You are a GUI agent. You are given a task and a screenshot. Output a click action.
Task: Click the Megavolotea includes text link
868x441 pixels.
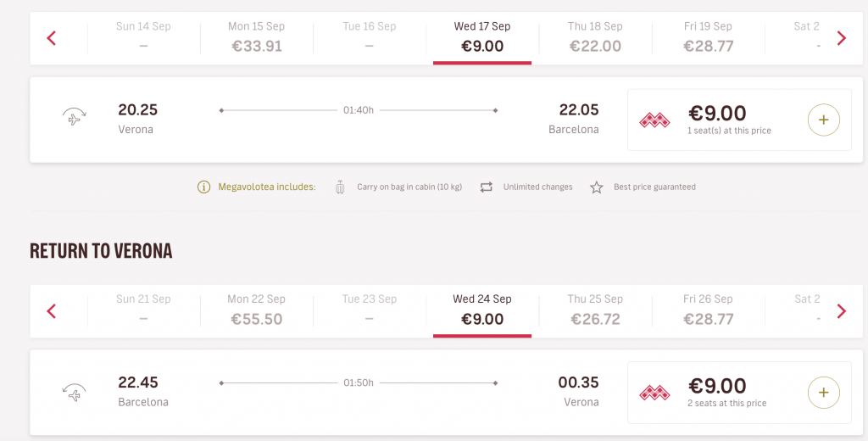(x=267, y=187)
